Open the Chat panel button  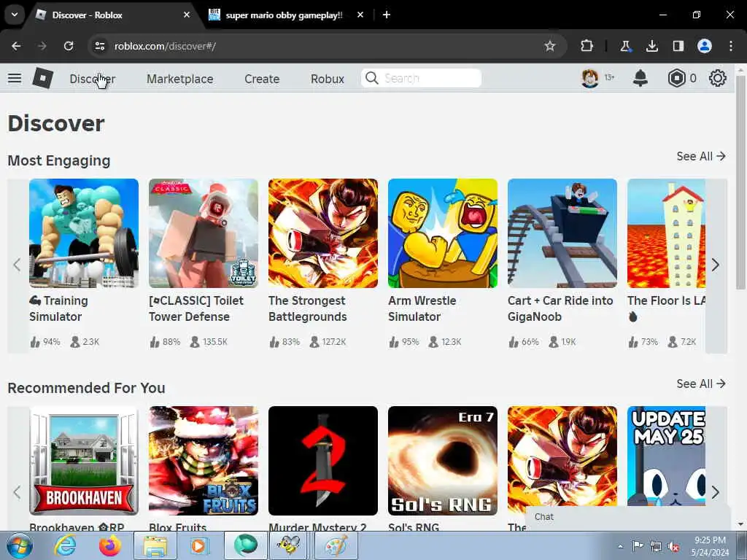click(x=628, y=518)
